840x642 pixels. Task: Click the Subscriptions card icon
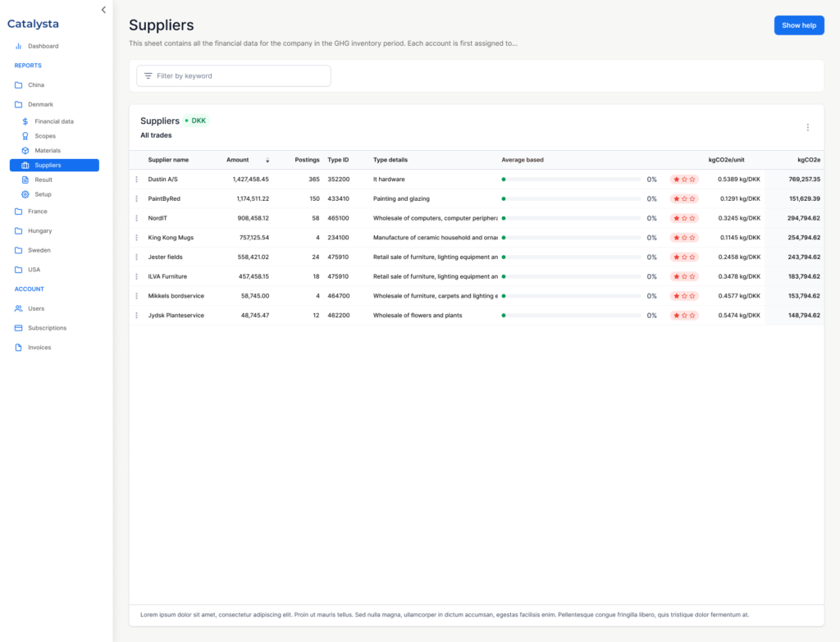(x=19, y=328)
